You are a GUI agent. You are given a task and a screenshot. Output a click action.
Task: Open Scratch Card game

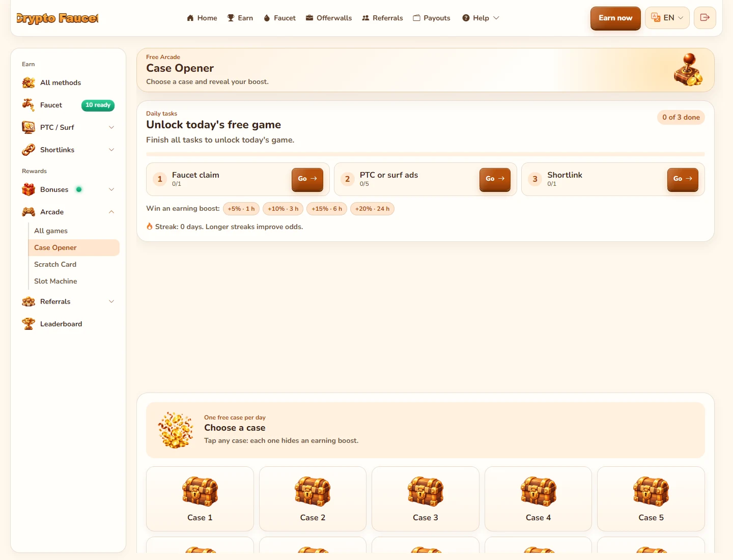pos(74,264)
